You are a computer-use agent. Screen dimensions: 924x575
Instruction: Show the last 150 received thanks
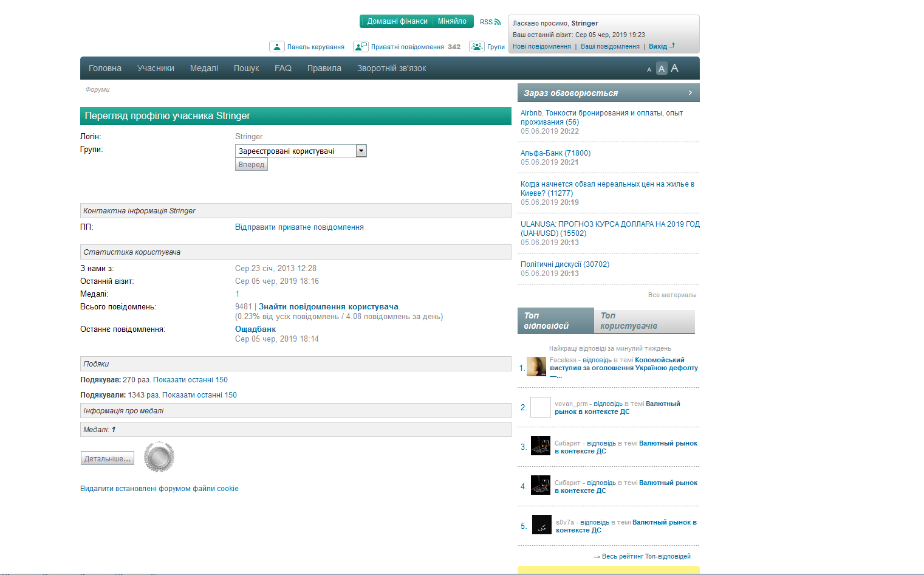201,394
